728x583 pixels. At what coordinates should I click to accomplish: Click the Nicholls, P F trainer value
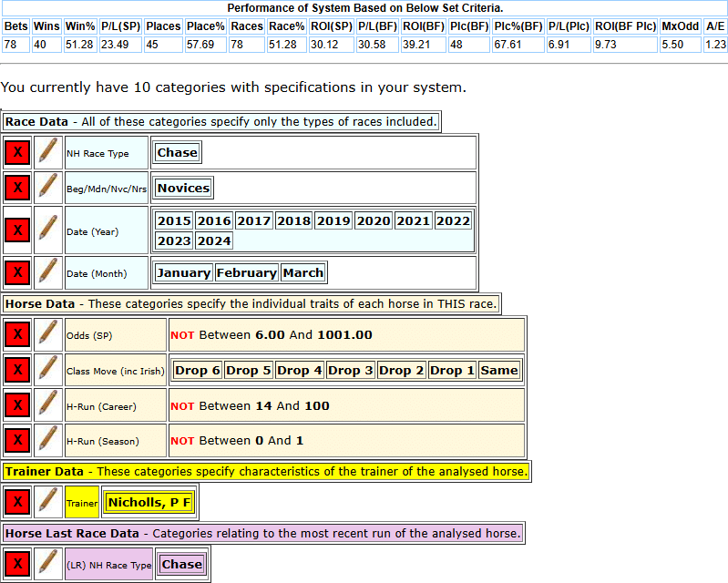[149, 502]
